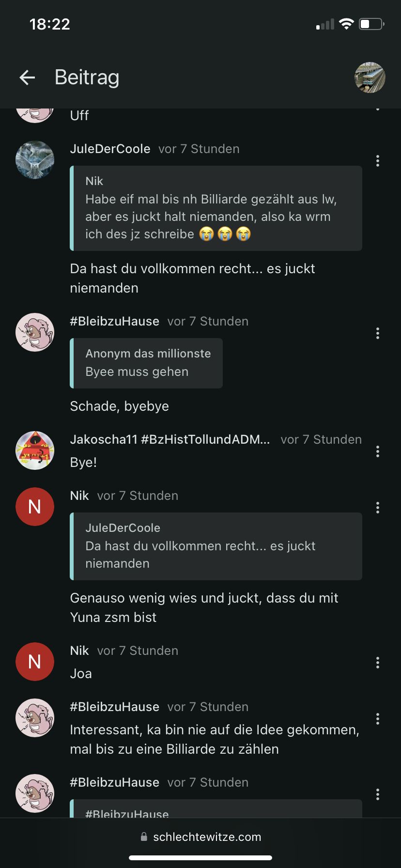Open Jakoscha11 #BzHistTollundADM username link
This screenshot has height=868, width=401.
pyautogui.click(x=170, y=439)
